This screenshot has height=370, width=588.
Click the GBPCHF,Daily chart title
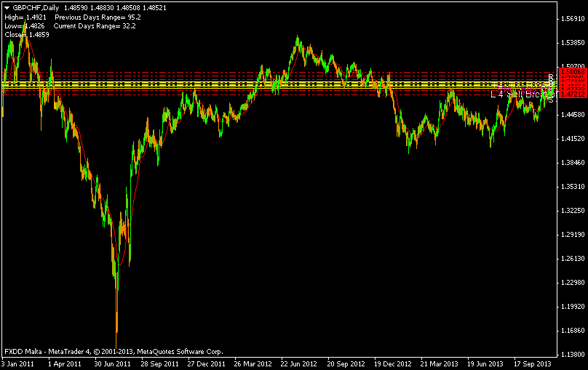click(x=36, y=7)
